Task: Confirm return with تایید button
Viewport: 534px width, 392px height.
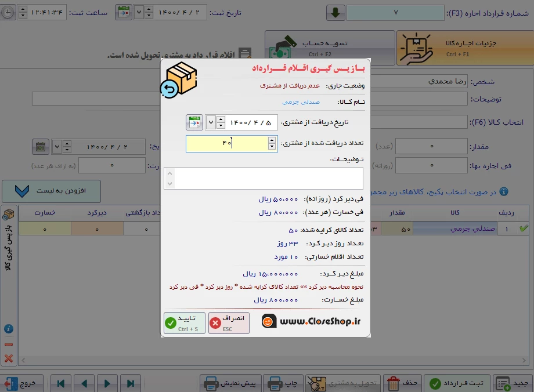Action: (184, 323)
